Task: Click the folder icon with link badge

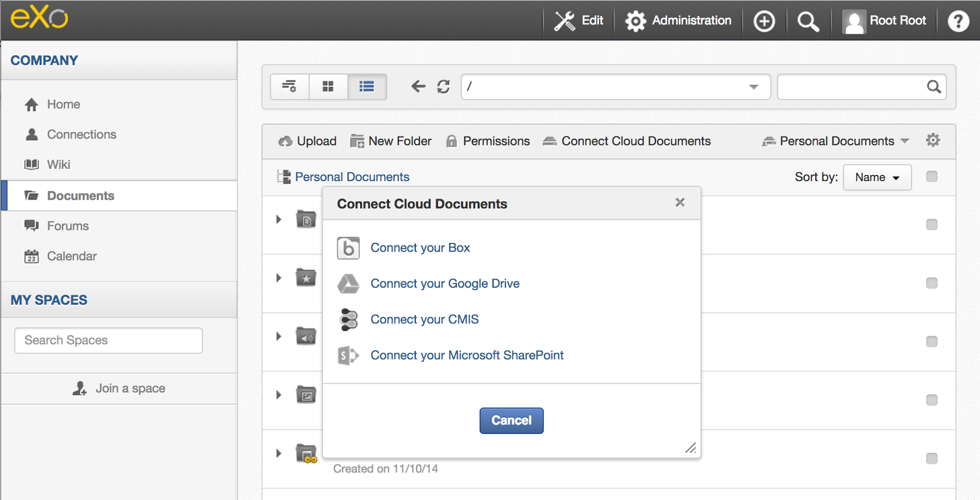Action: pos(306,453)
